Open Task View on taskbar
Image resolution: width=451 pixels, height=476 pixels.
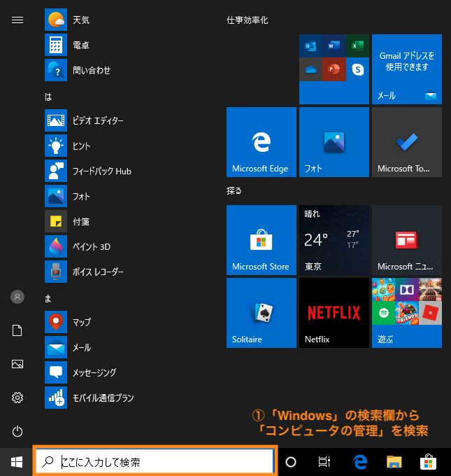(x=324, y=462)
